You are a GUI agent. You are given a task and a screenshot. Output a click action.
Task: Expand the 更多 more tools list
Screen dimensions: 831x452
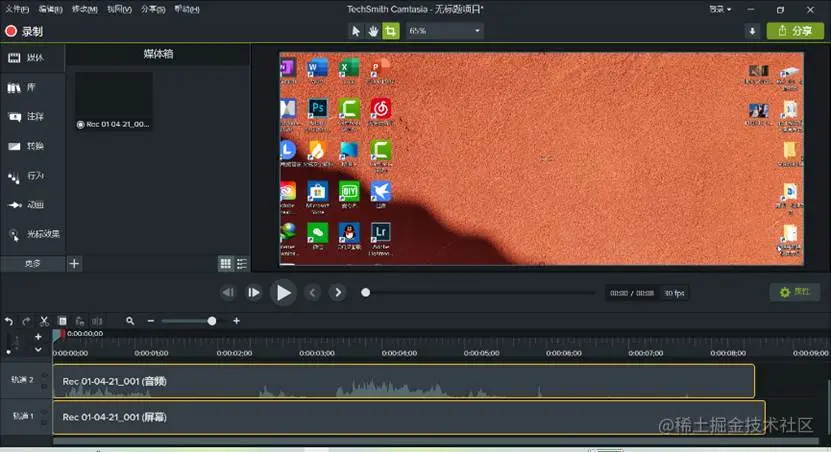[x=32, y=263]
